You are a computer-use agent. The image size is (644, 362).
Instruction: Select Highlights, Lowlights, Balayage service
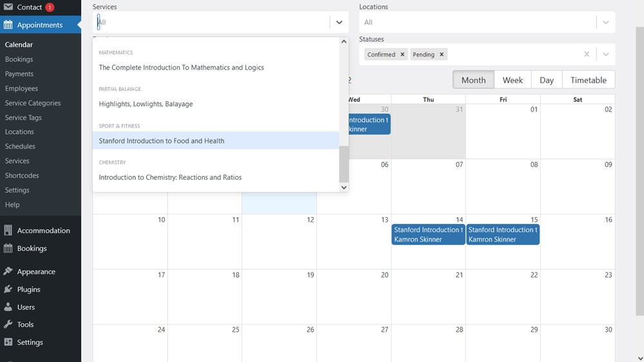pyautogui.click(x=216, y=104)
